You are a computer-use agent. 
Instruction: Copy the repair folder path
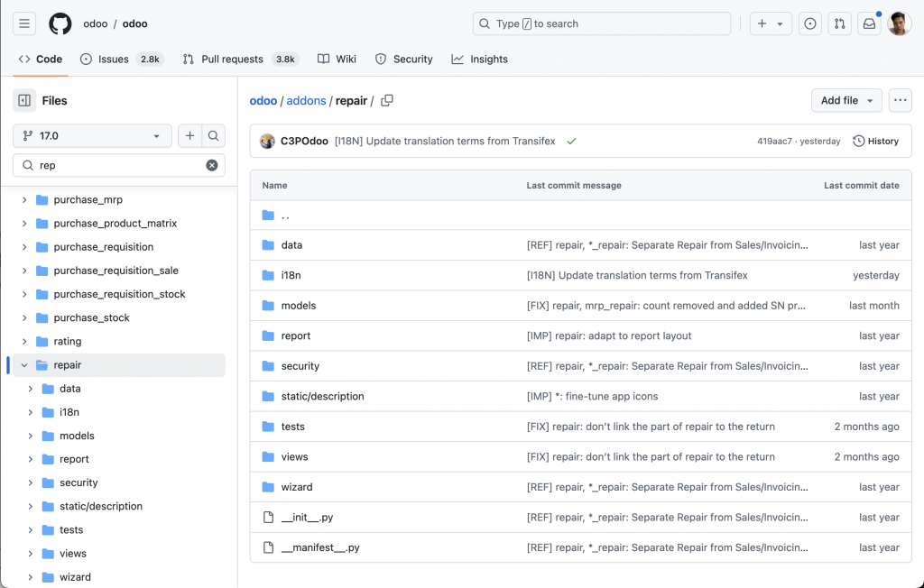pyautogui.click(x=386, y=101)
